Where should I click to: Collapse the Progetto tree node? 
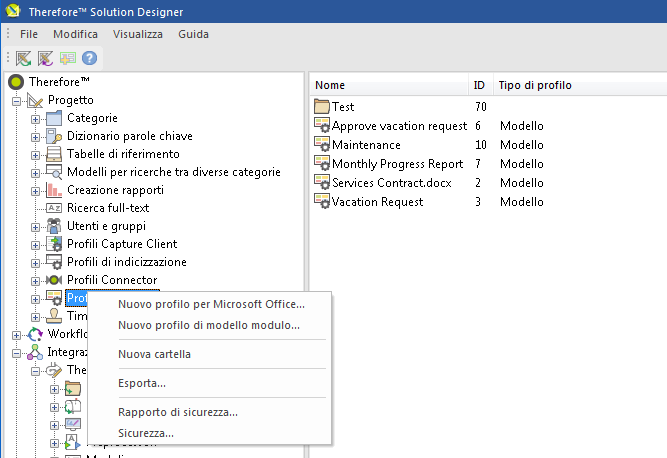[16, 101]
